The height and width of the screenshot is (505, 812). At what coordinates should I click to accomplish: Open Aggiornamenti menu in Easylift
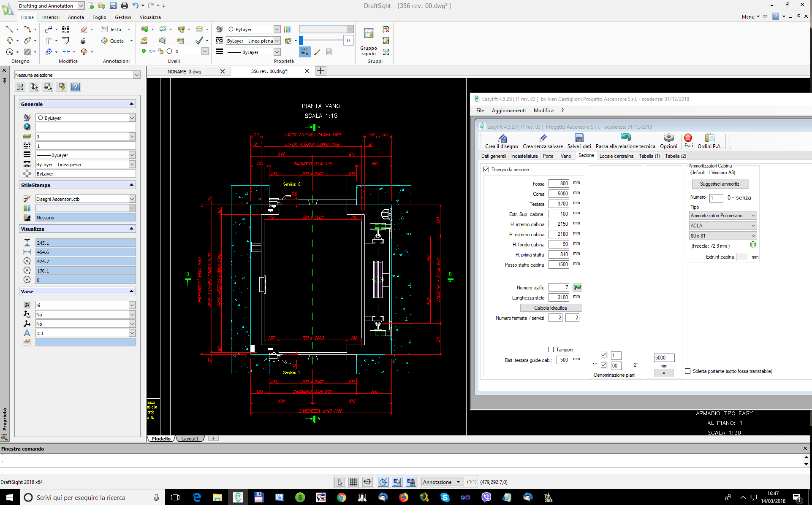[x=508, y=111]
